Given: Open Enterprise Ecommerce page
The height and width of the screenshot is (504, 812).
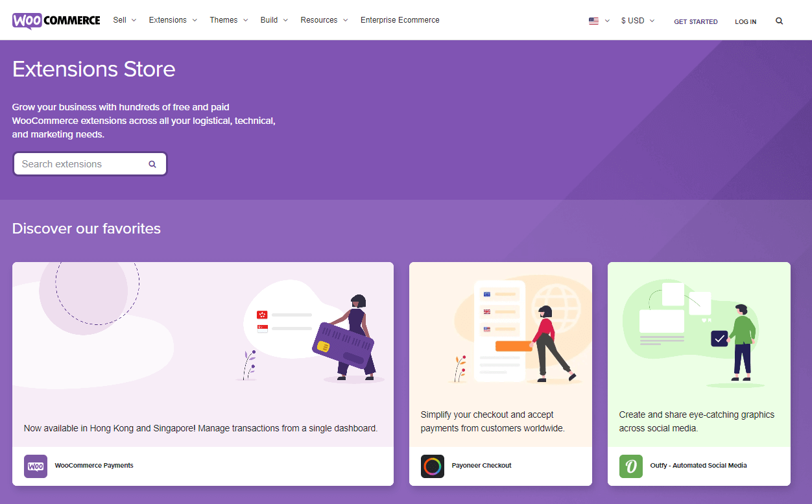Looking at the screenshot, I should pos(400,20).
